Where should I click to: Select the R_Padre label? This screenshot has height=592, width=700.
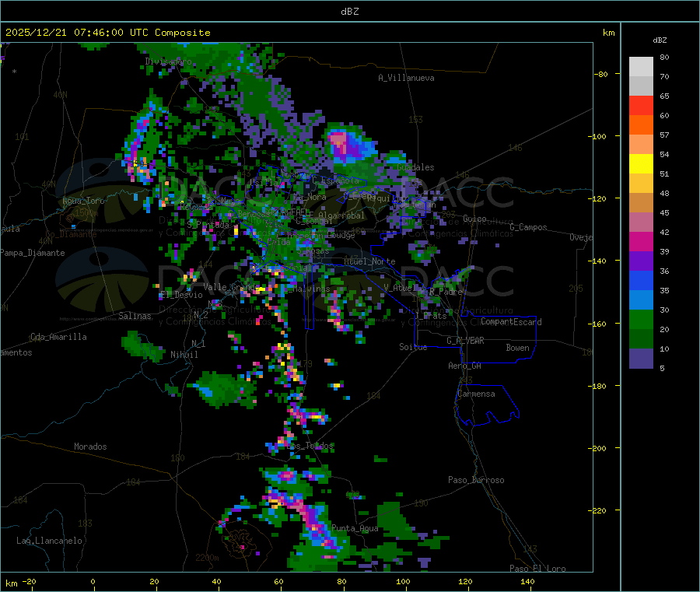pyautogui.click(x=446, y=292)
